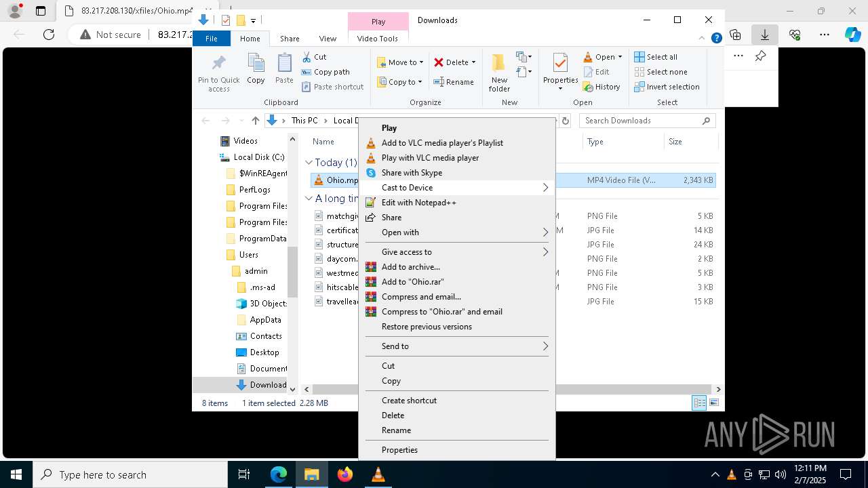The width and height of the screenshot is (868, 488).
Task: Click Select all in ribbon
Action: coord(656,57)
